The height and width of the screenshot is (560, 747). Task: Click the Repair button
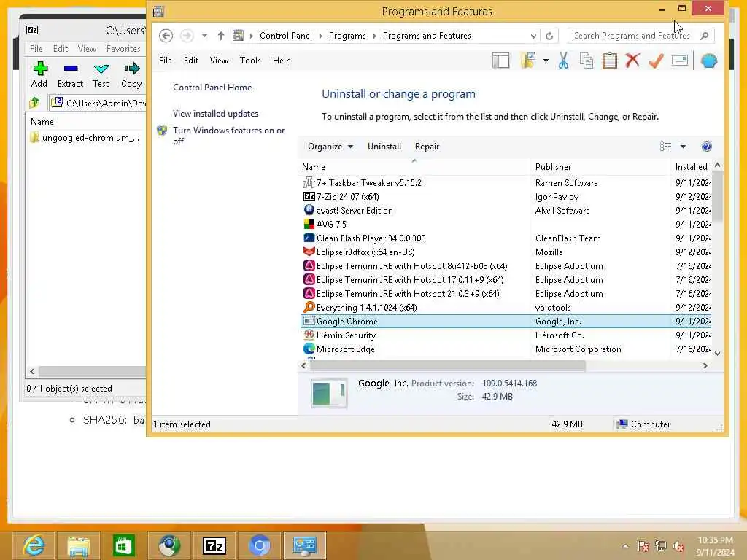[427, 147]
